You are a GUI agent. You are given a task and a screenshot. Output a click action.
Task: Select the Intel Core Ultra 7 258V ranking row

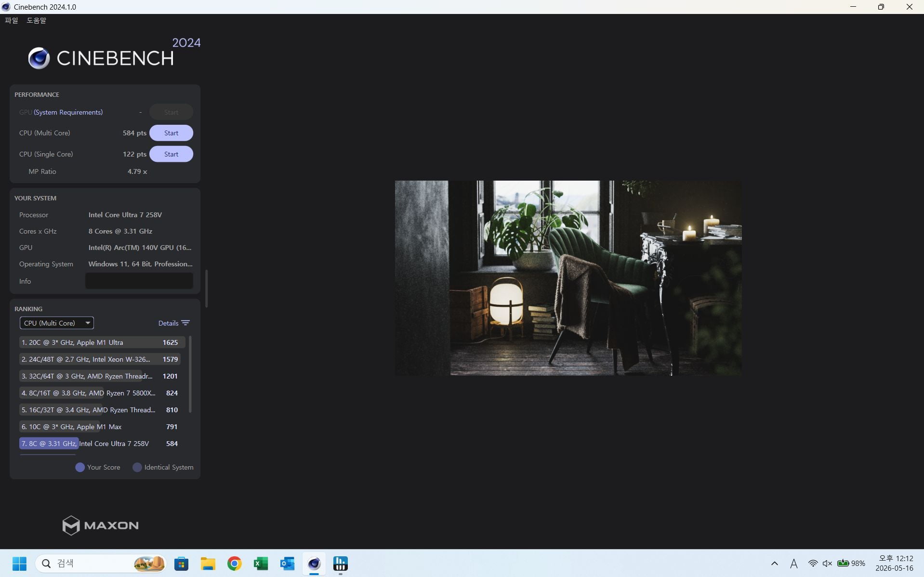[100, 444]
